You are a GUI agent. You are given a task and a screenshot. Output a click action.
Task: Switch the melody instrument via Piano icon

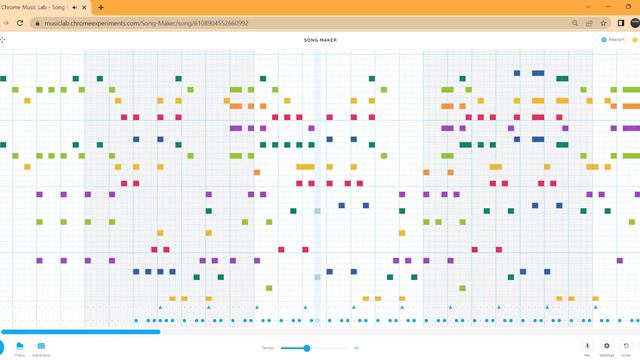point(20,349)
